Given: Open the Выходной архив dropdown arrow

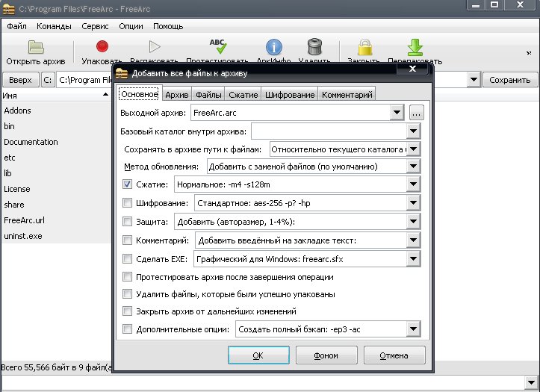Looking at the screenshot, I should pyautogui.click(x=397, y=113).
